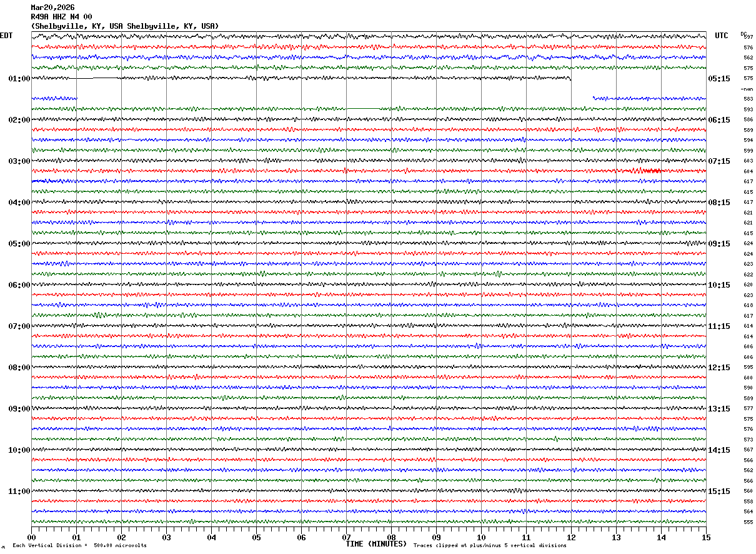Viewport: 756px width, 554px height.
Task: Click the Traces clipped at plus/minus 5 note
Action: click(x=490, y=546)
